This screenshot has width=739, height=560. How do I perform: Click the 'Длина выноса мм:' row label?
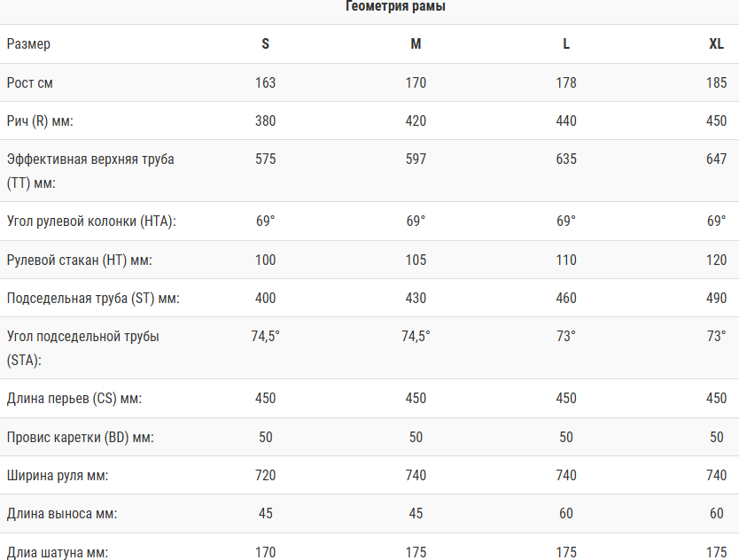point(62,514)
